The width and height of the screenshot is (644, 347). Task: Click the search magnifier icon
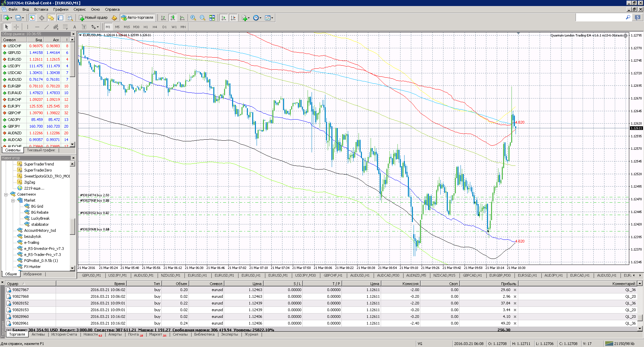click(x=628, y=17)
